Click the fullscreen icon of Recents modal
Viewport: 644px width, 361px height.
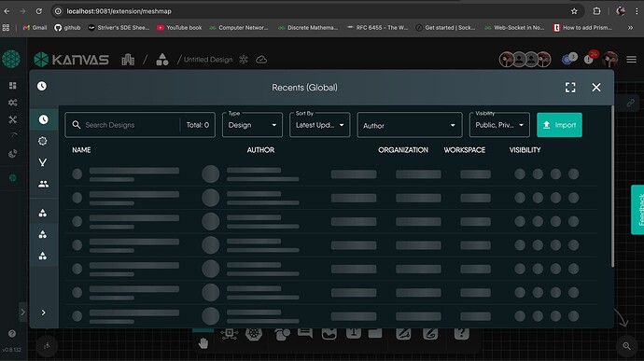click(570, 88)
